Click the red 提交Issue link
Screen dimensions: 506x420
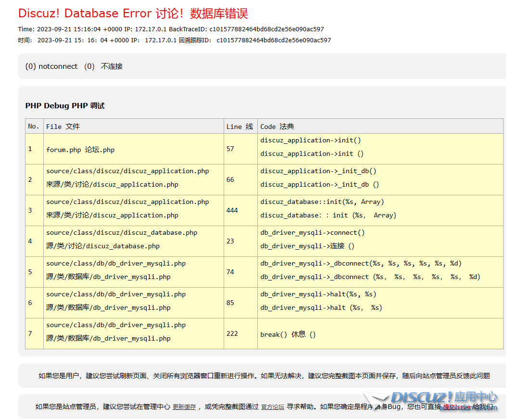pos(456,407)
